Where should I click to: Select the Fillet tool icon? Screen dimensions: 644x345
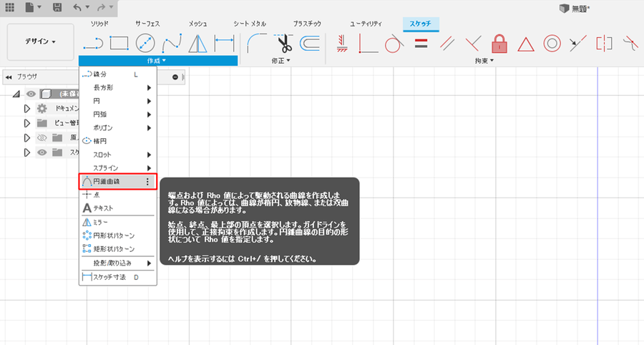tap(257, 43)
